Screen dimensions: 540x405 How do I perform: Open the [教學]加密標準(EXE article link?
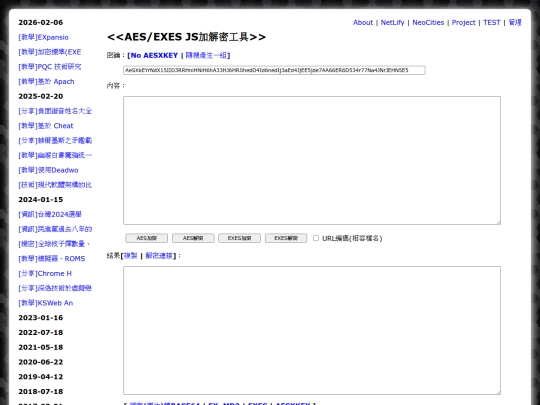[x=50, y=52]
